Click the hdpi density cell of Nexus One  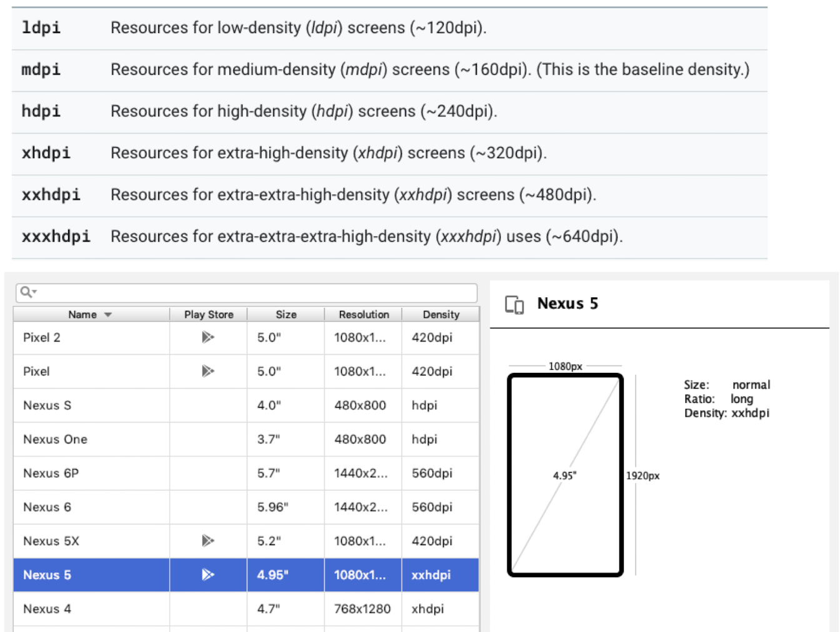440,439
